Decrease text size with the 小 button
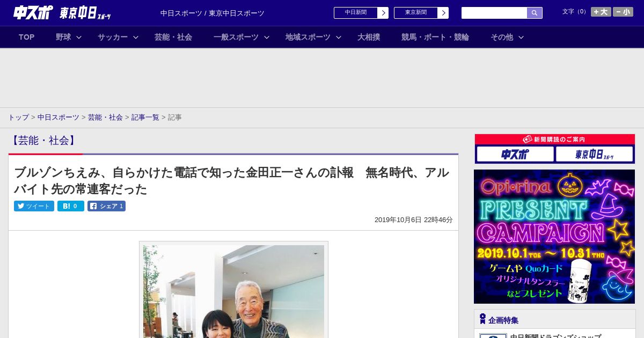 pyautogui.click(x=623, y=12)
